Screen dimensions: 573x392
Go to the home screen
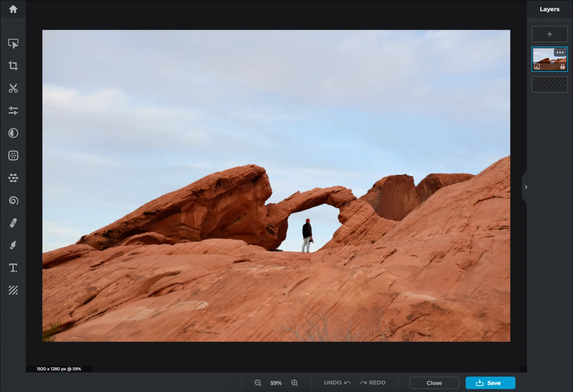pos(13,9)
